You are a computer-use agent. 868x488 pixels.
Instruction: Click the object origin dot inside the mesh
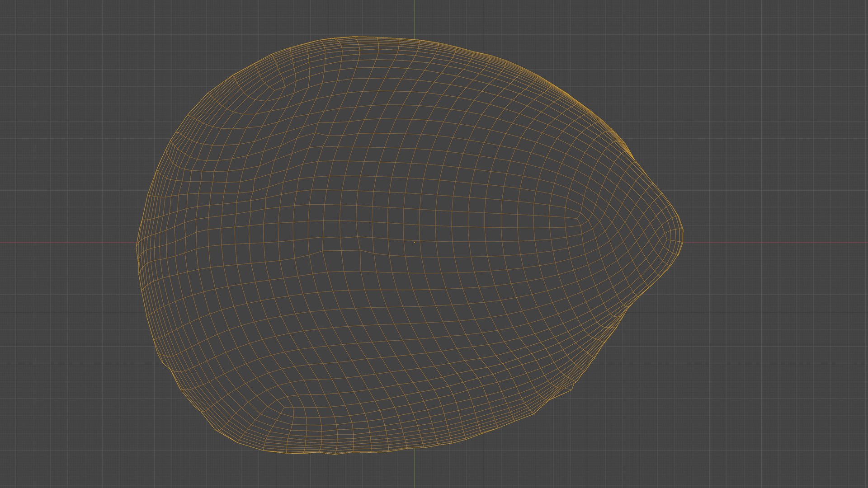coord(415,243)
